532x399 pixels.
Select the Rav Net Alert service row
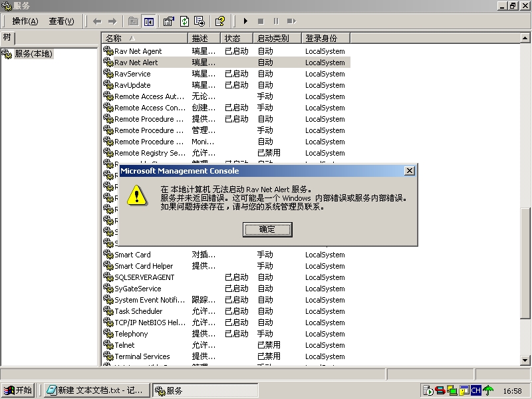point(226,63)
